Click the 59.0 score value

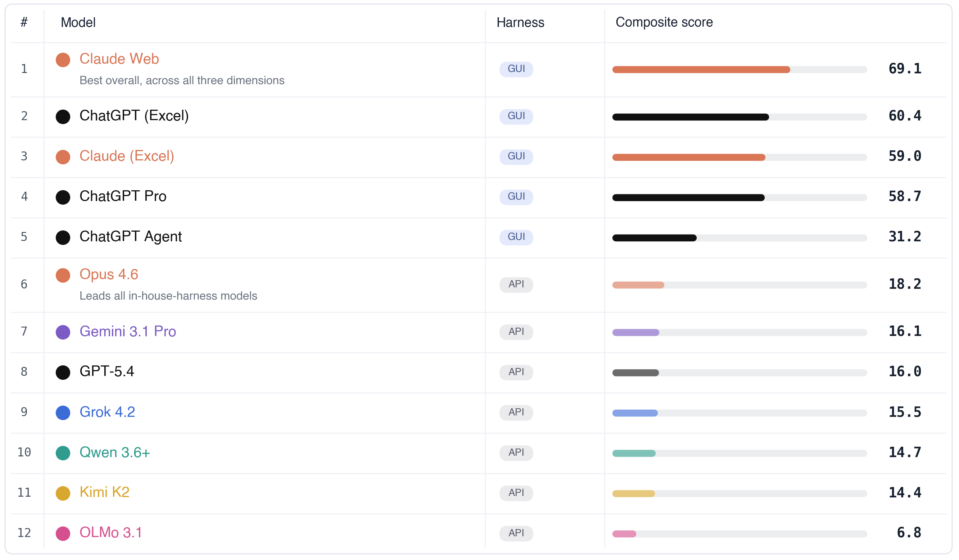point(905,156)
